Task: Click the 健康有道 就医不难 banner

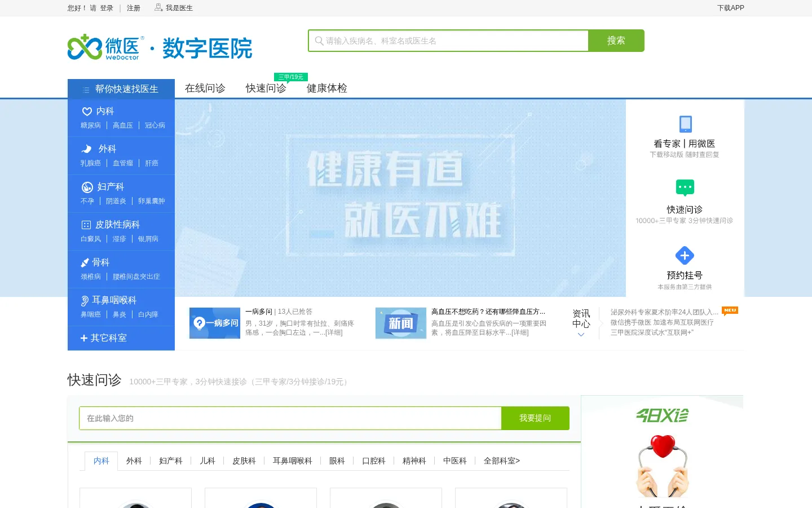Action: pyautogui.click(x=400, y=198)
